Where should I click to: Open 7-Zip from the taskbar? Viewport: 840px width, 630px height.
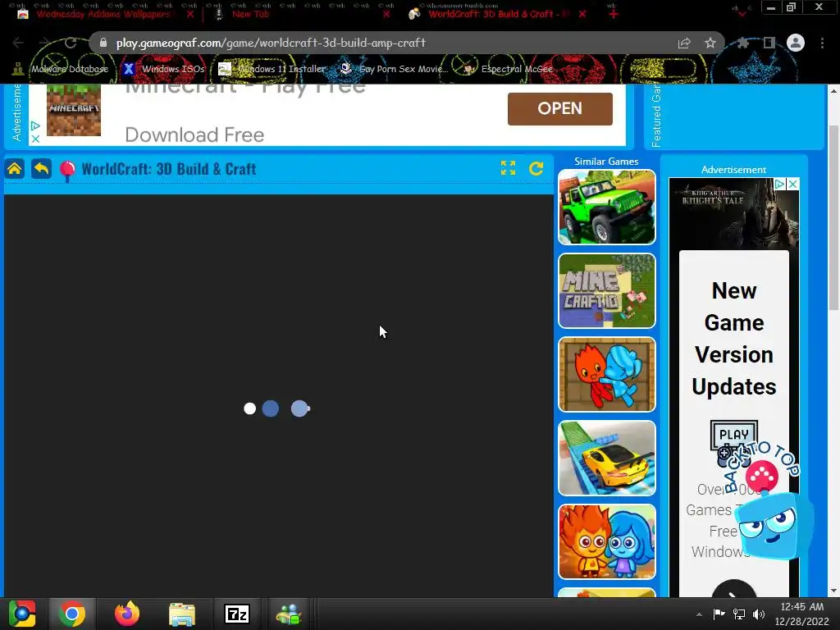[x=237, y=614]
